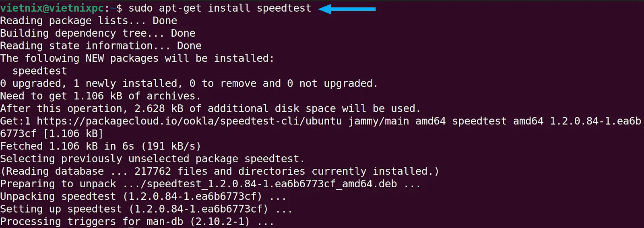Click the 'Building dependency tree' line
Viewport: 644px width, 228px height.
tap(97, 33)
